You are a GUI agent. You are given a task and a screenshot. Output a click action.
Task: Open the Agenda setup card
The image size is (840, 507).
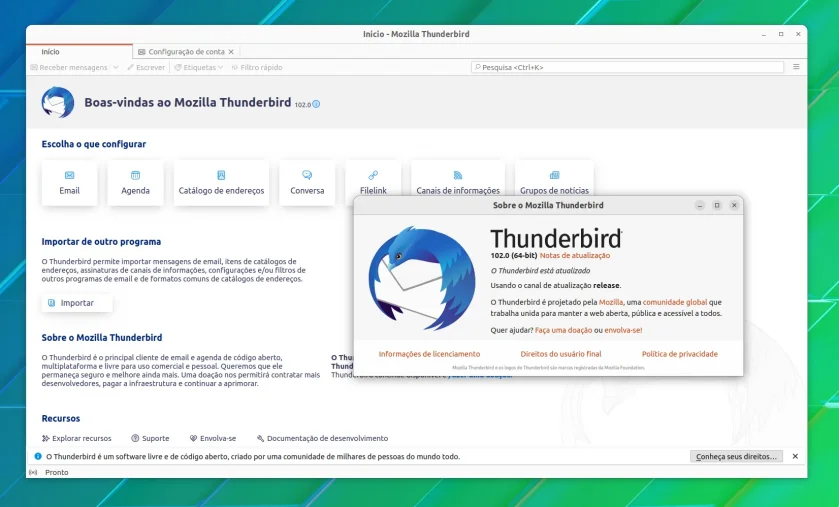136,183
